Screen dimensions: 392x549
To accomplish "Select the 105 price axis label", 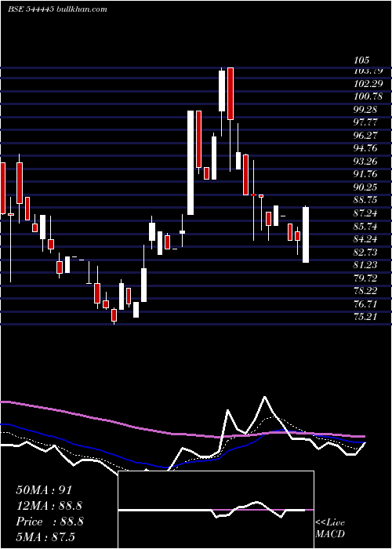I will (361, 60).
